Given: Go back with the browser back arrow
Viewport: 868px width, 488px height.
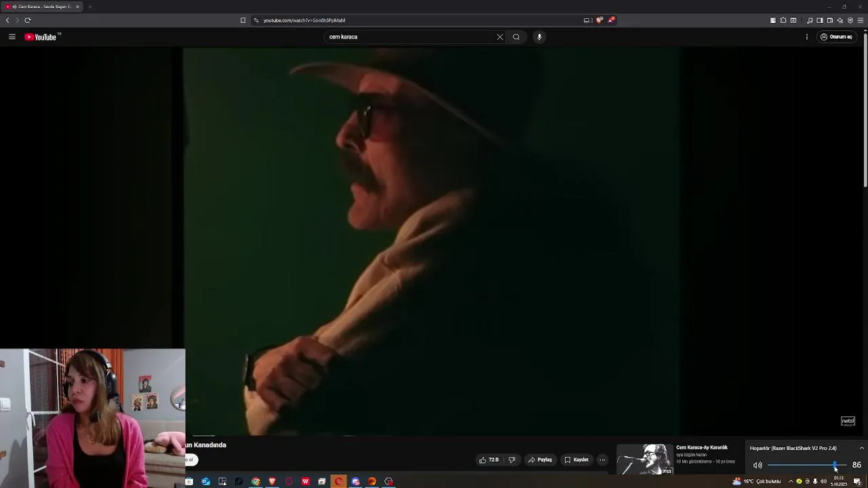Looking at the screenshot, I should coord(7,20).
